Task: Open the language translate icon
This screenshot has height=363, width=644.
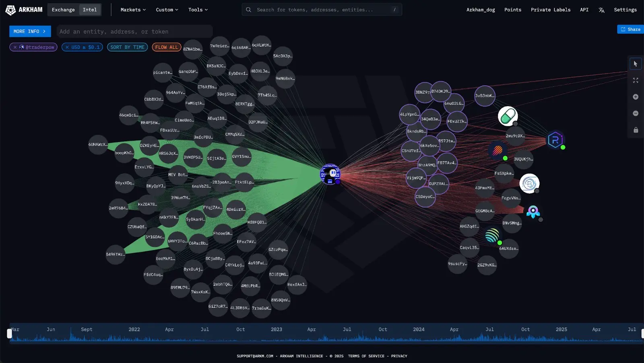Action: [x=601, y=10]
